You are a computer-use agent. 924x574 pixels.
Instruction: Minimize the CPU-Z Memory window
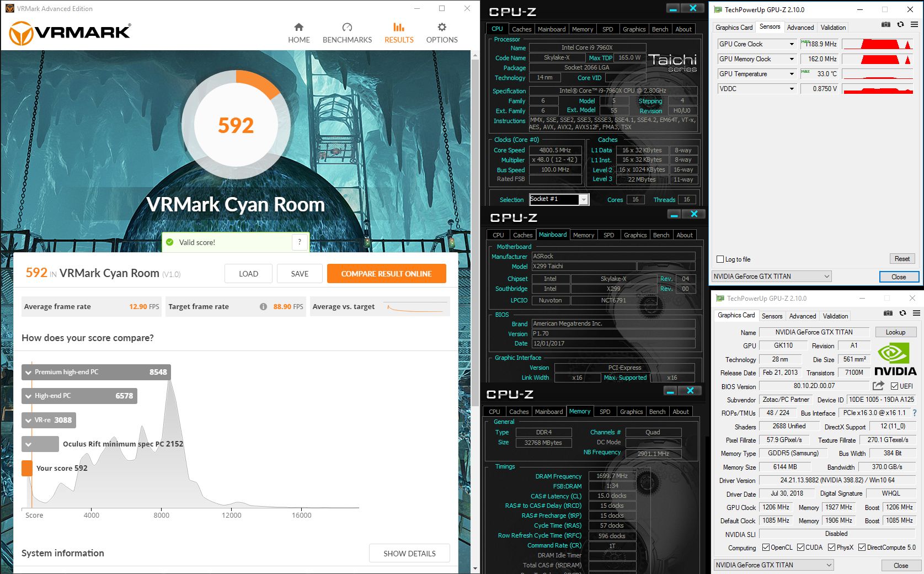pos(670,391)
